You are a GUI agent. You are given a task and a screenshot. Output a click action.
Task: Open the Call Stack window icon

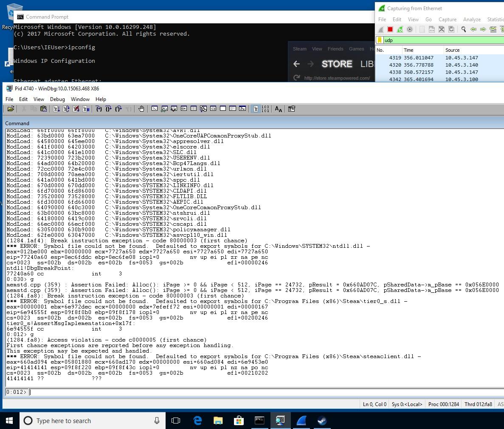[203, 109]
